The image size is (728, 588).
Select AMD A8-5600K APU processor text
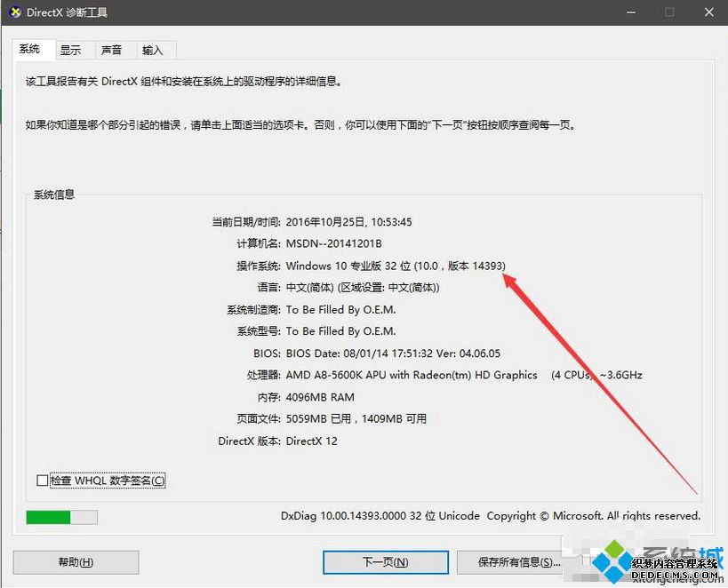point(464,375)
